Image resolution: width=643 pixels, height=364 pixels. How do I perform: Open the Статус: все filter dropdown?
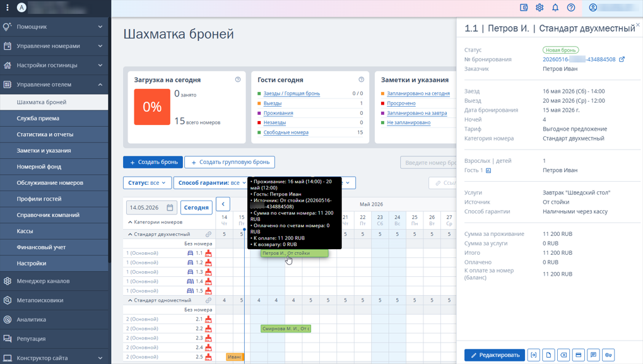pos(147,183)
